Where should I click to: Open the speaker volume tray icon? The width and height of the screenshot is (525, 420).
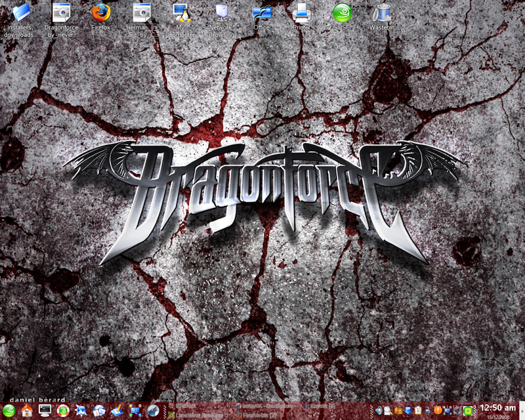379,410
